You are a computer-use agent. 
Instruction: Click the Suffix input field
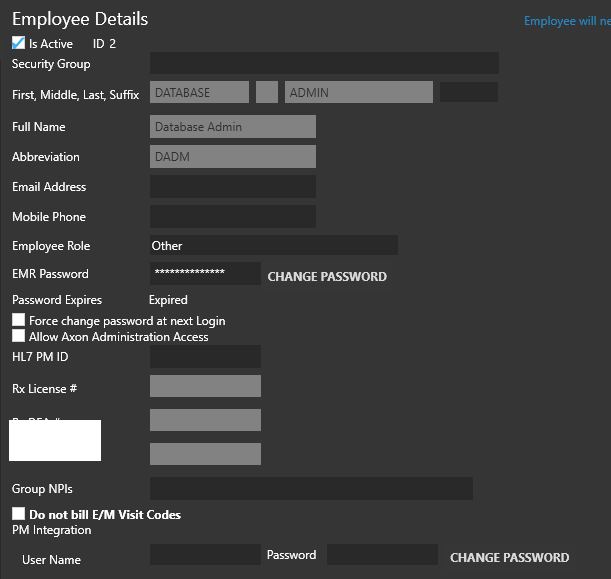point(468,93)
